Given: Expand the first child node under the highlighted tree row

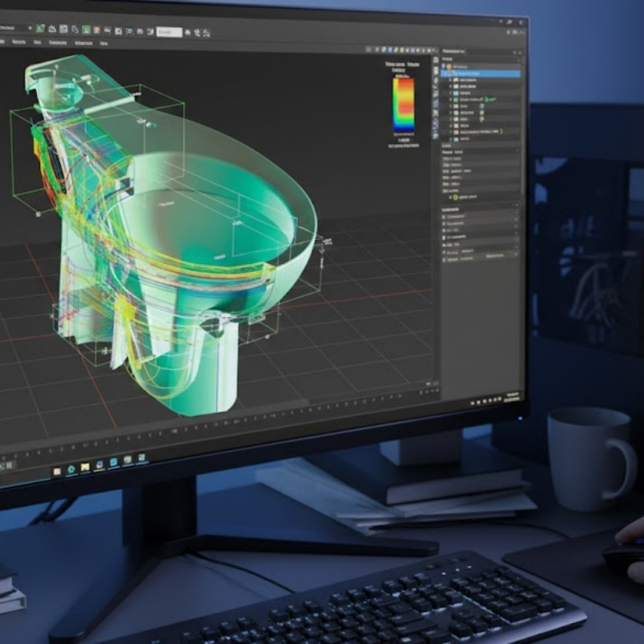Looking at the screenshot, I should [x=451, y=80].
